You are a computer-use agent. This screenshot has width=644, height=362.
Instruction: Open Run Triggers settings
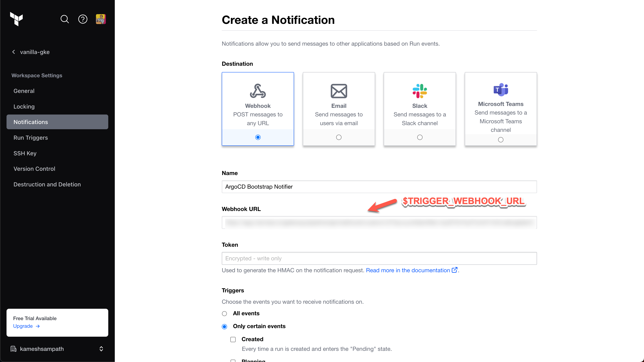click(31, 138)
